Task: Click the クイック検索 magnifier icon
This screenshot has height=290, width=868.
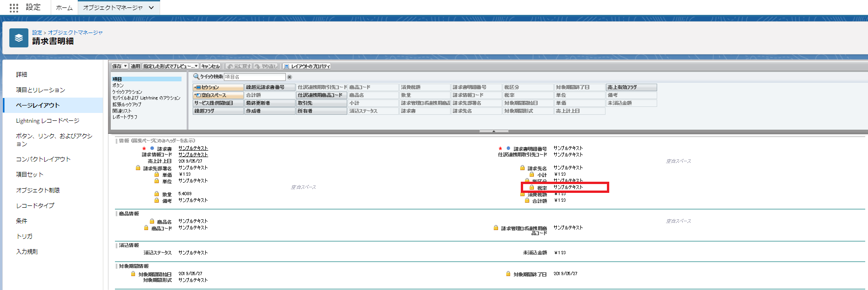Action: point(196,77)
